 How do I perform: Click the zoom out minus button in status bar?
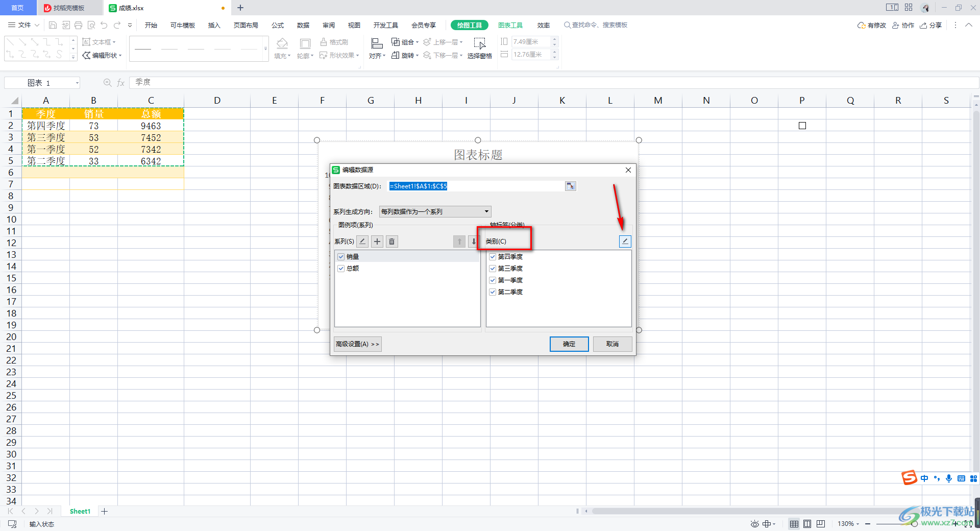pyautogui.click(x=868, y=524)
